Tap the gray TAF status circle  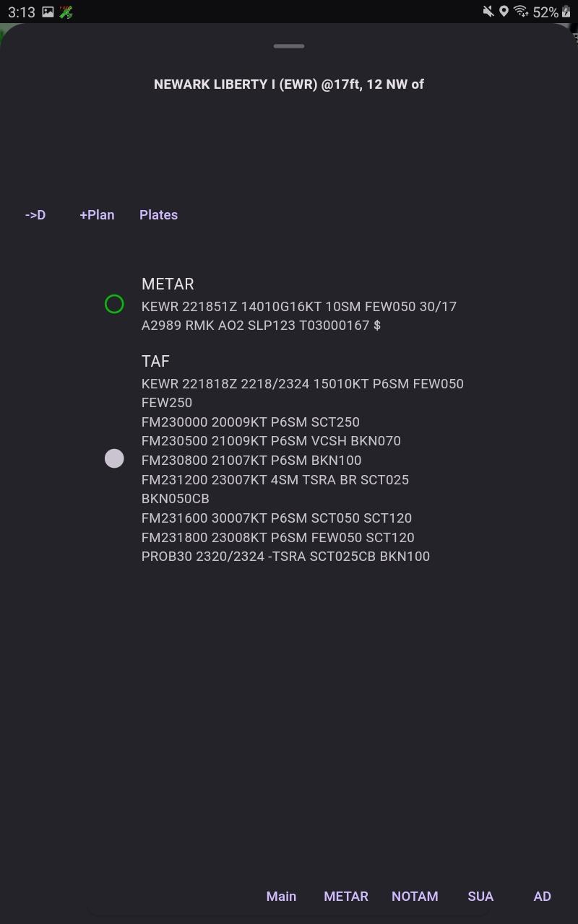[x=114, y=458]
